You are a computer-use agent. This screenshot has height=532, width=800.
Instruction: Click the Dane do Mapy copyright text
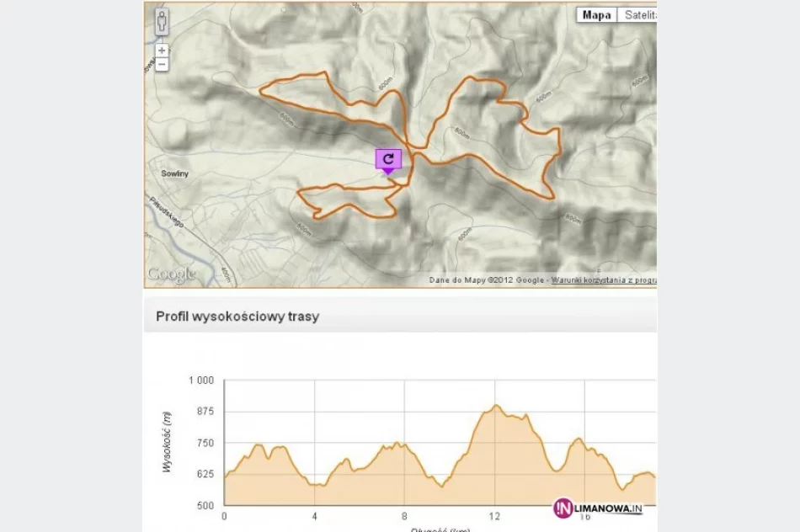pos(487,279)
